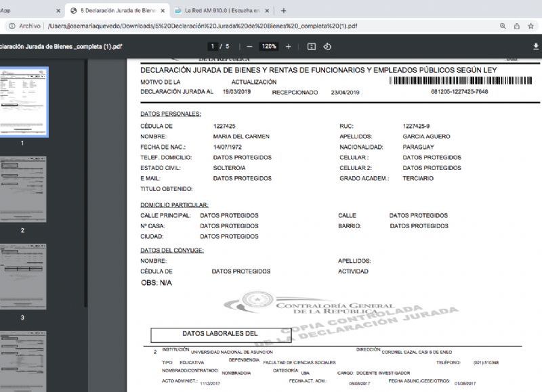
Task: Click the Archivo label in the address bar
Action: click(x=30, y=26)
